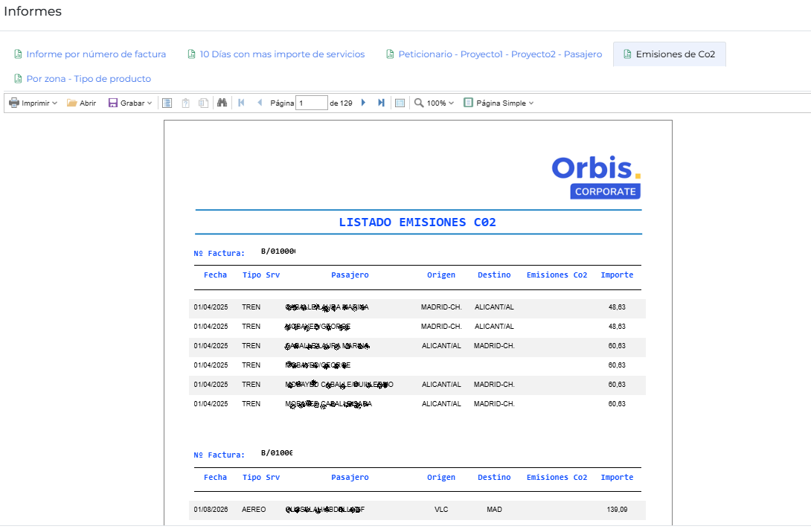This screenshot has width=811, height=532.
Task: Click Tipo Srv header in second invoice table
Action: pyautogui.click(x=261, y=477)
